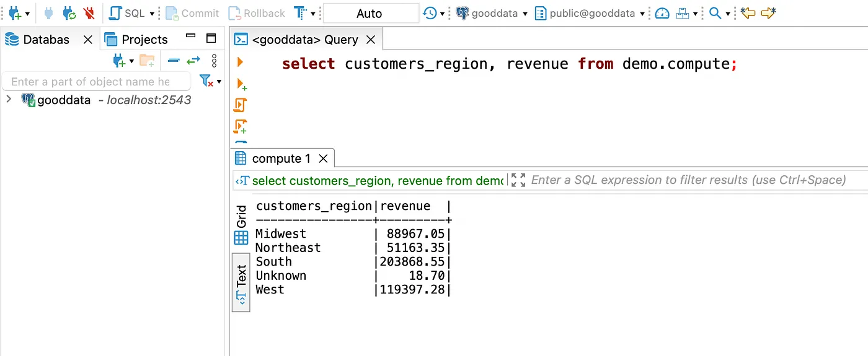Click the South revenue value 203868.55
868x356 pixels.
click(x=412, y=262)
